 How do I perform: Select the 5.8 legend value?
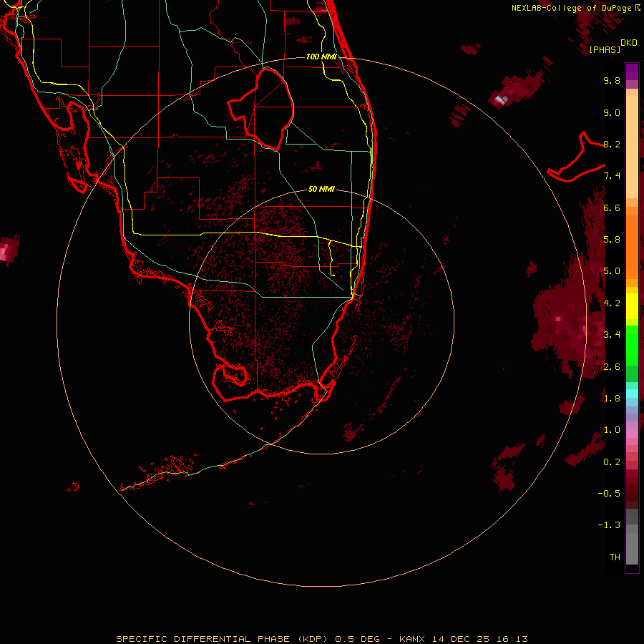612,240
